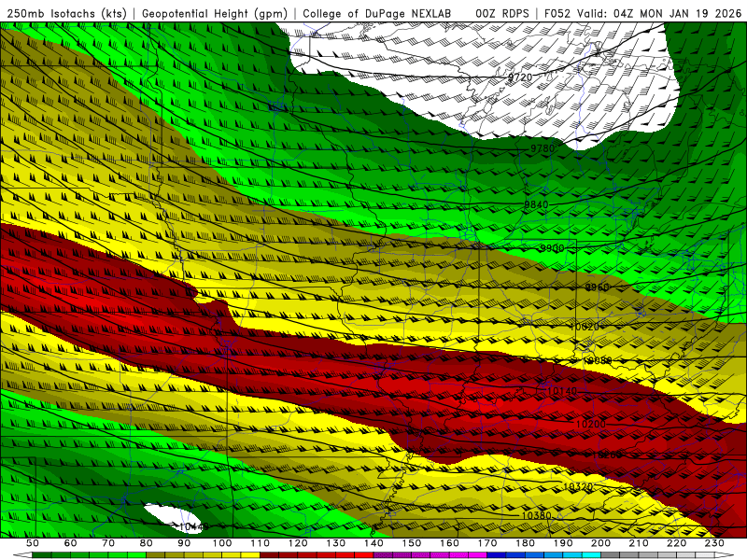
Task: Click the 70 knot legend label
Action: [x=108, y=543]
